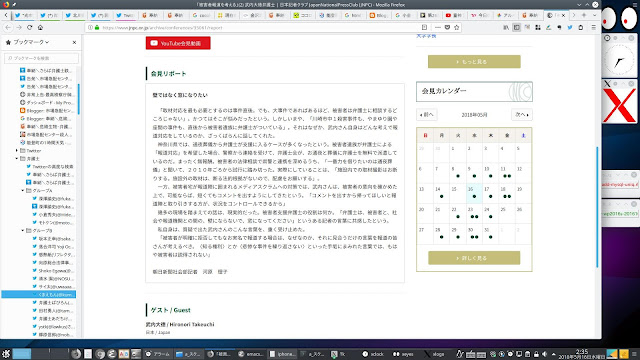Switch to the xclock taskbar entry

373,354
